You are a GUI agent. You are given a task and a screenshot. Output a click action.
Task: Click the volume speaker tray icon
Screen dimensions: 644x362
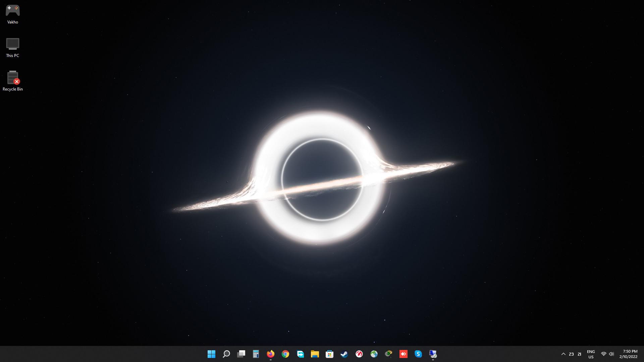point(611,354)
